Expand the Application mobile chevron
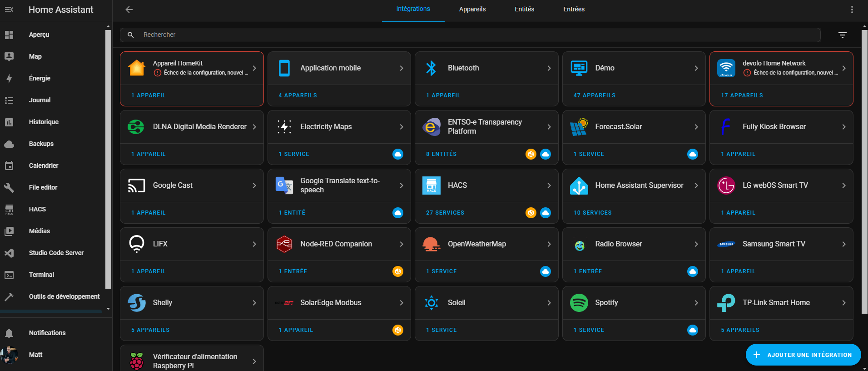Image resolution: width=868 pixels, height=371 pixels. click(x=402, y=68)
